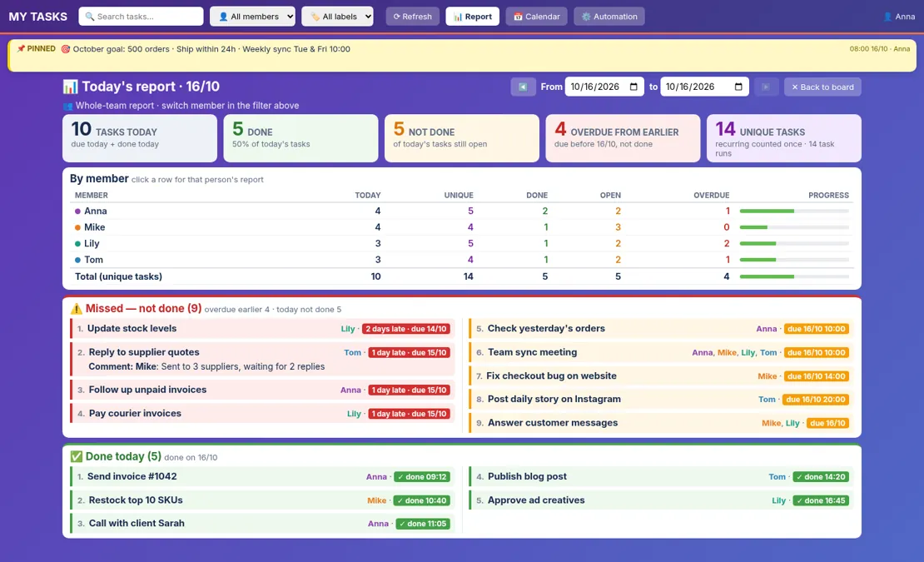Click the 'done 10:40' badge on Restock top 10 SKUs
The height and width of the screenshot is (562, 924).
pos(421,500)
